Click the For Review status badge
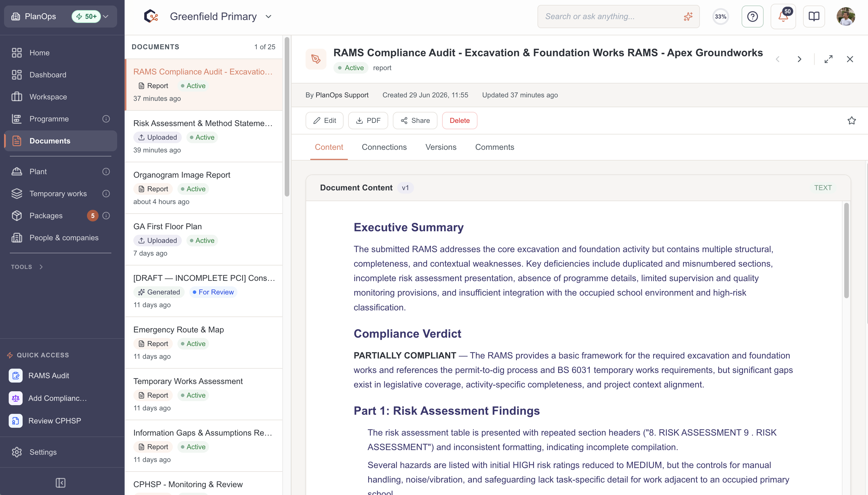 pos(213,292)
